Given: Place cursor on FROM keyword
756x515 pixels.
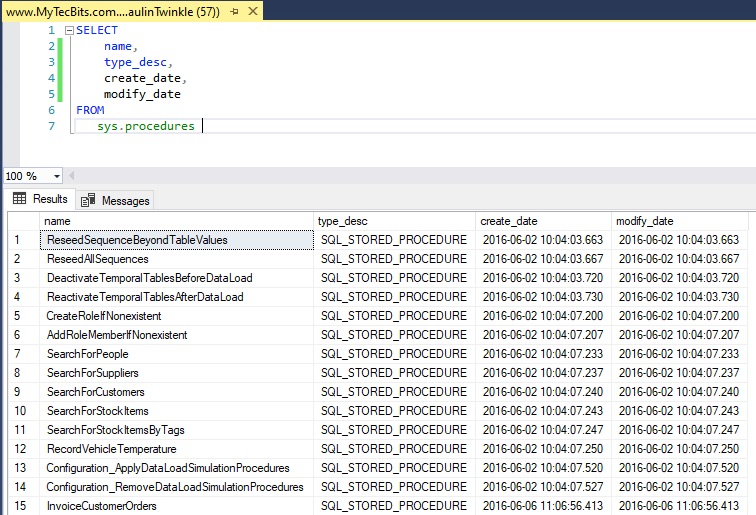Looking at the screenshot, I should [90, 110].
